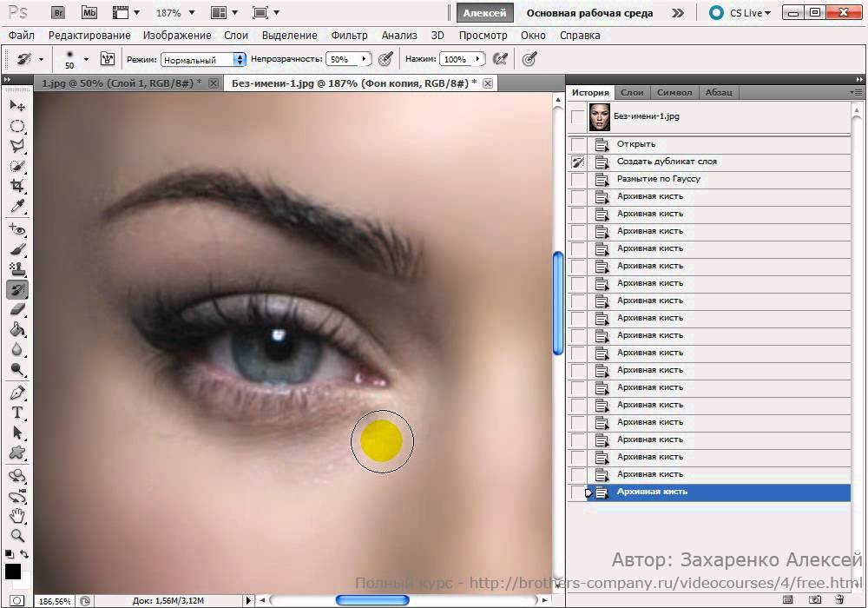
Task: Choose the Type tool
Action: (16, 413)
